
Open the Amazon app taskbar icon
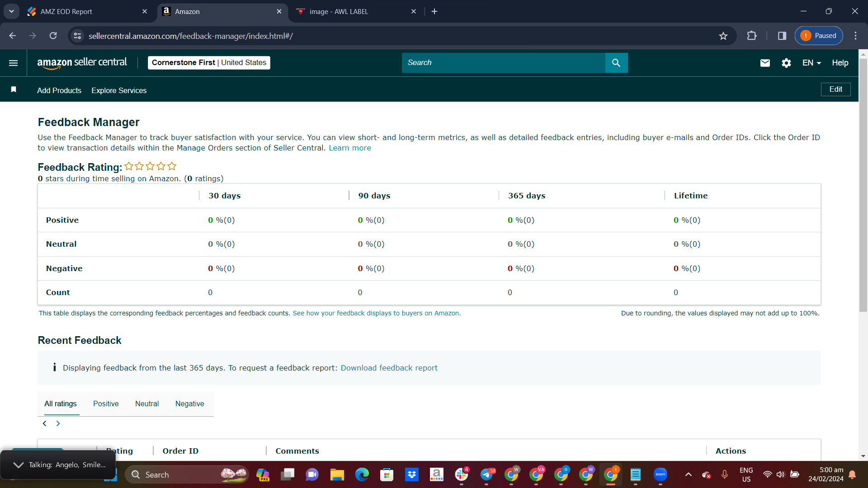pos(436,474)
